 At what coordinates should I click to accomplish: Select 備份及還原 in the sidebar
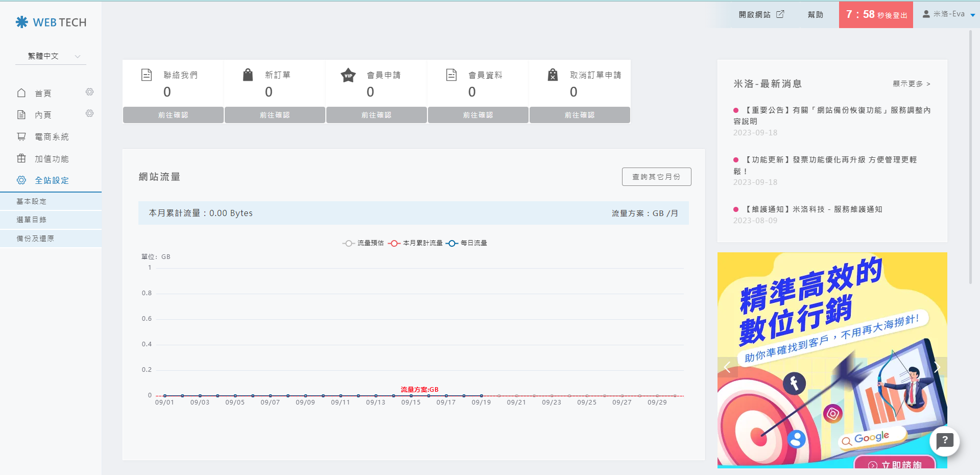(35, 239)
